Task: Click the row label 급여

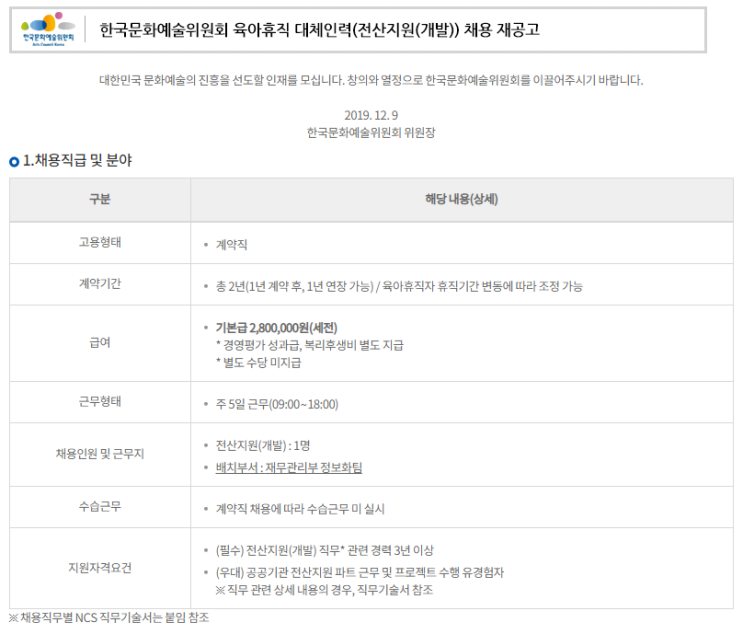Action: 100,343
